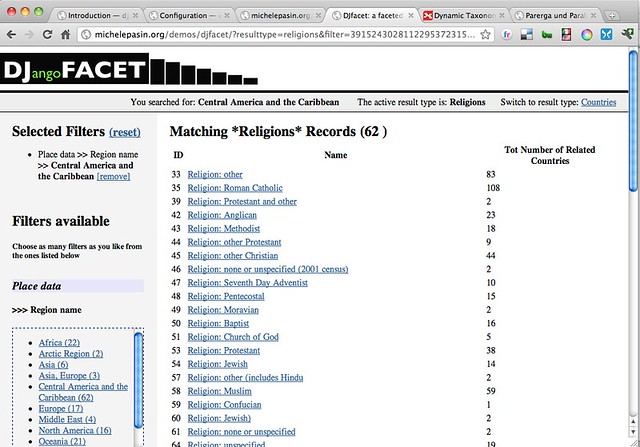
Task: Switch to the Introduction tab
Action: (x=96, y=16)
